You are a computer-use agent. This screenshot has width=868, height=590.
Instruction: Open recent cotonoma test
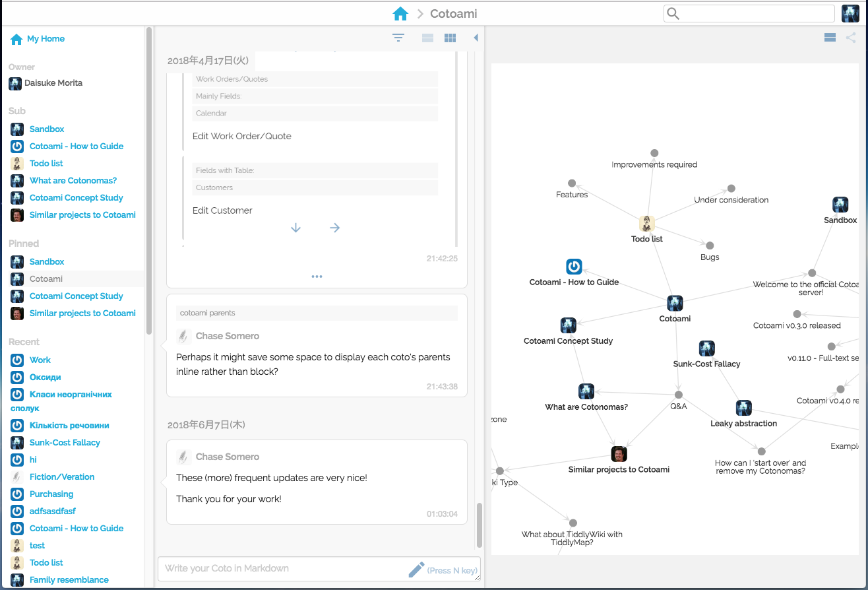pos(37,546)
